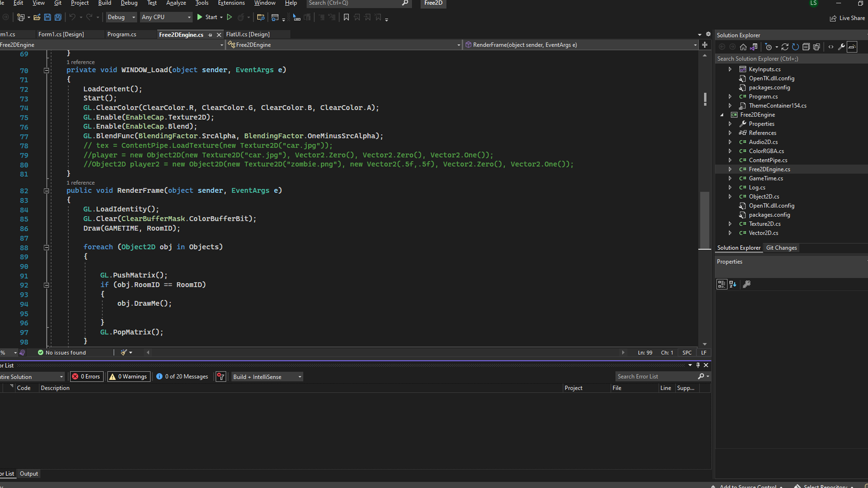Click the Live Share button
This screenshot has height=488, width=868.
(x=847, y=18)
